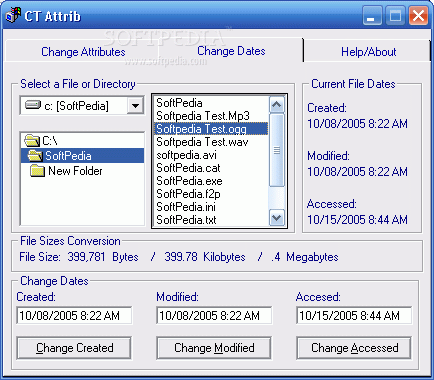Close the CT Attrib window
Screen dimensions: 434x380
click(419, 16)
